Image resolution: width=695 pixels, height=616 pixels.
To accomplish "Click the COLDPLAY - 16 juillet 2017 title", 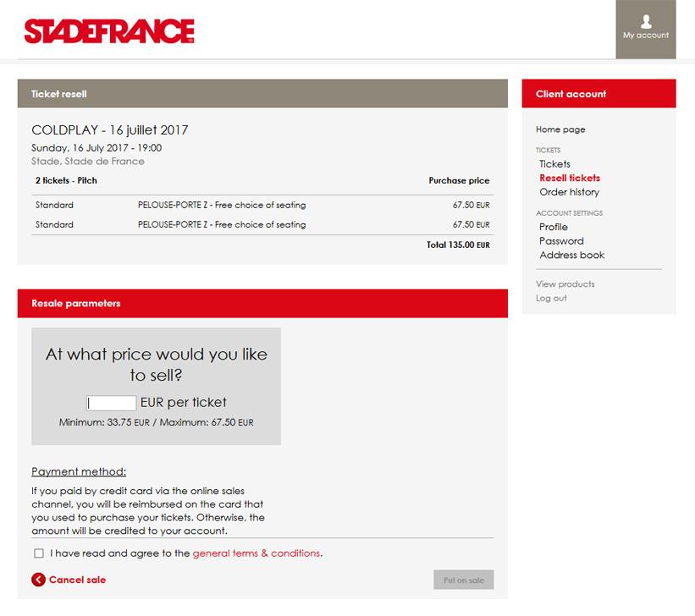I will pyautogui.click(x=110, y=129).
